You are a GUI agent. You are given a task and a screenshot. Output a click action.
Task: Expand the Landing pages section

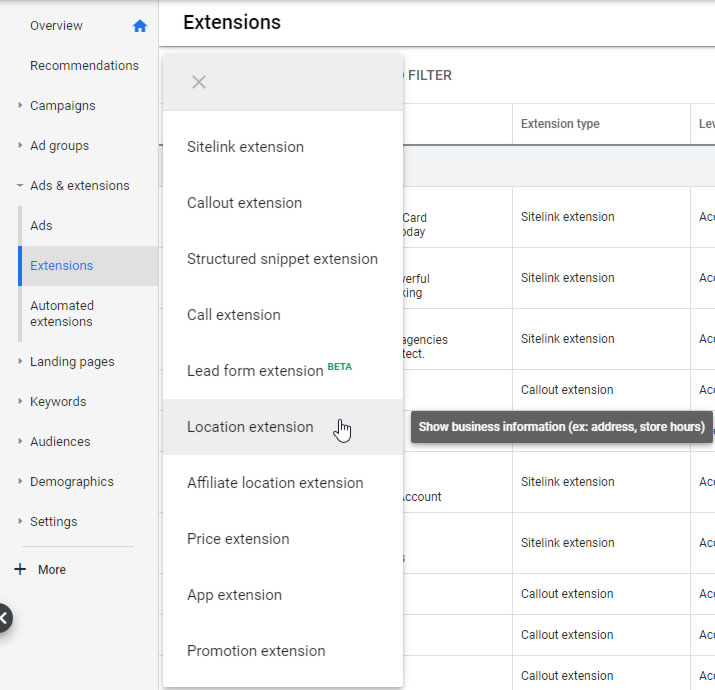pyautogui.click(x=20, y=361)
